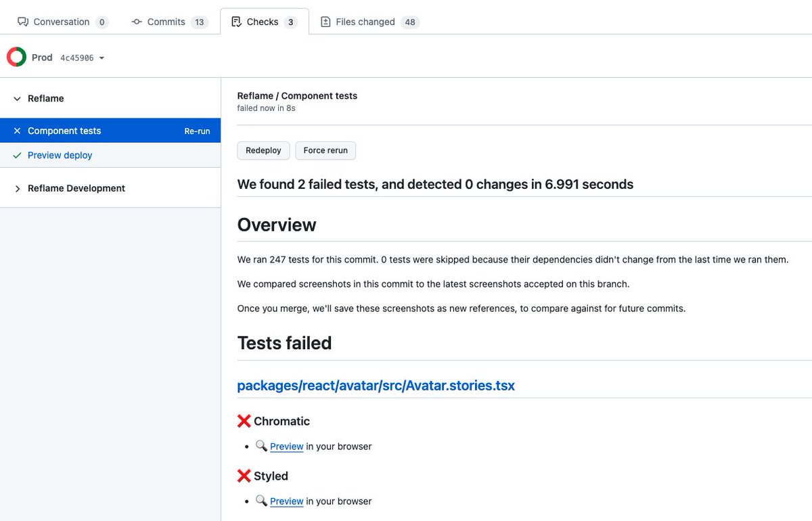Open the Files changed tab
Screen dimensions: 812x521
pos(369,22)
